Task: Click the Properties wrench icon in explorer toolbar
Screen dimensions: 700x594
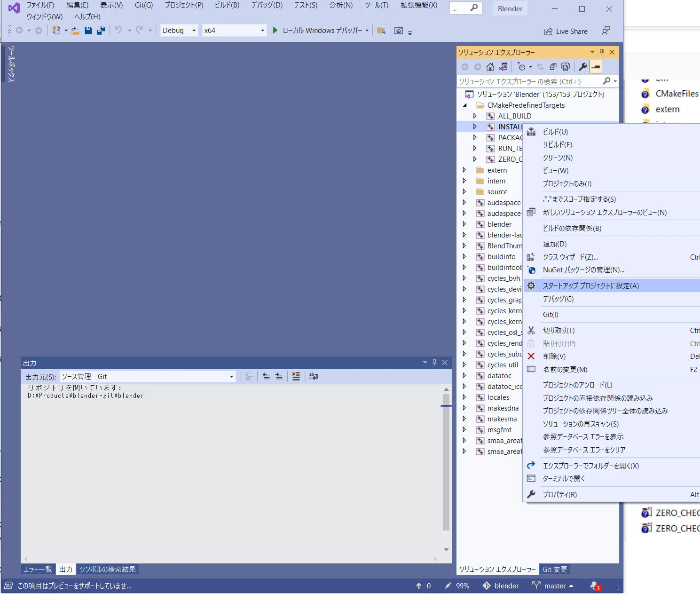Action: click(x=583, y=67)
